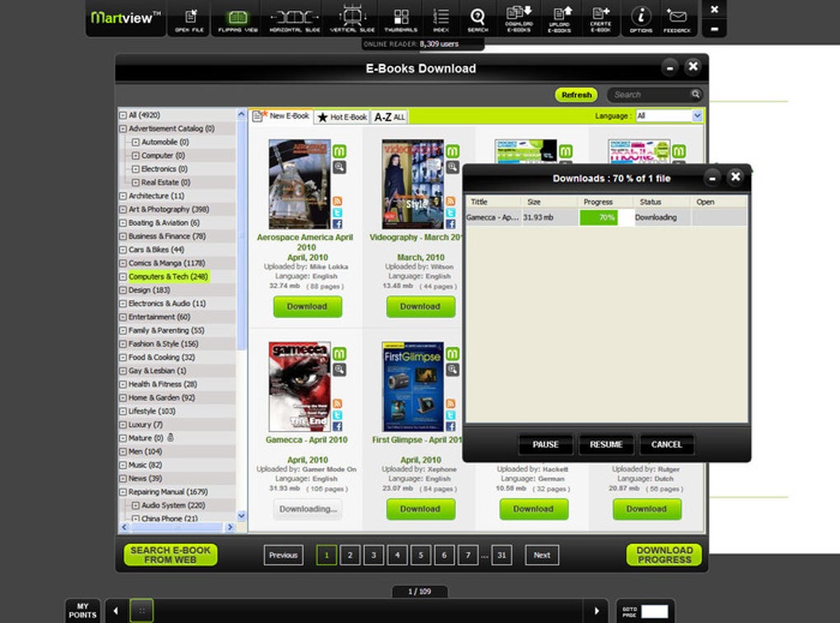840x623 pixels.
Task: Download Aerospace America April 2010
Action: (307, 307)
